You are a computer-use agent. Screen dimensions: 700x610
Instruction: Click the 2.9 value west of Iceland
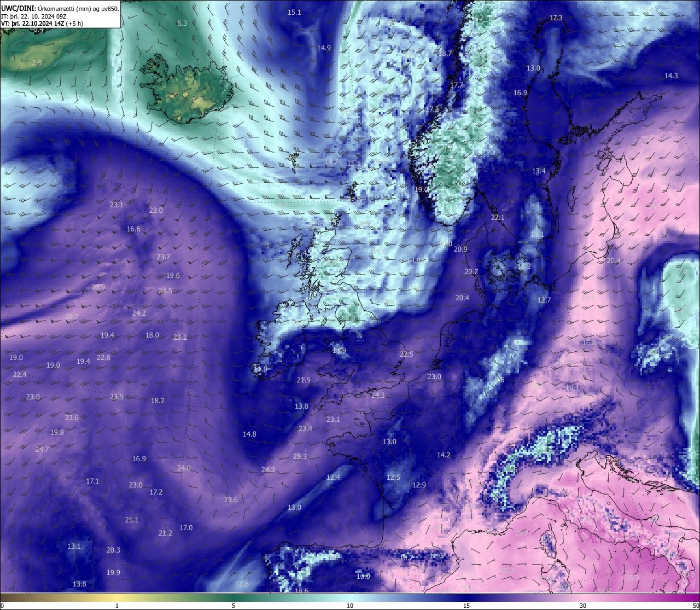(37, 63)
